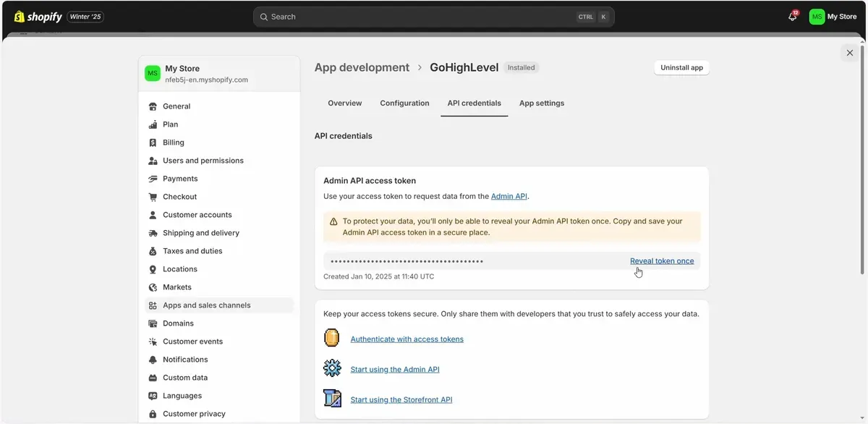Viewport: 868px width, 424px height.
Task: Click 'Created Jan 10, 2025 at 11:40 UTC' text
Action: [x=379, y=276]
